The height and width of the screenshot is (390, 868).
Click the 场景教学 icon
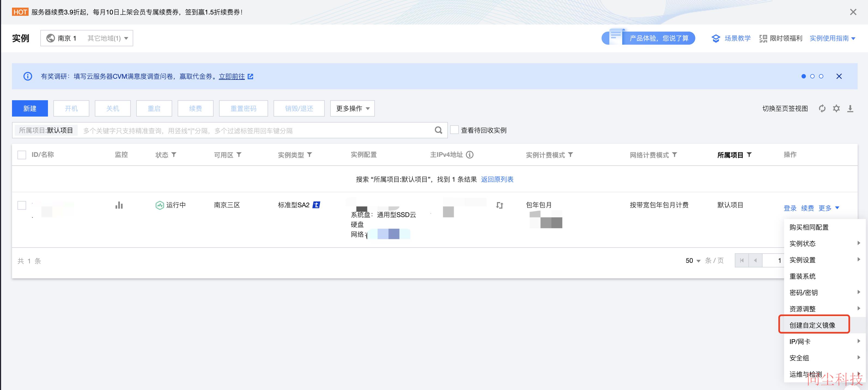tap(716, 38)
